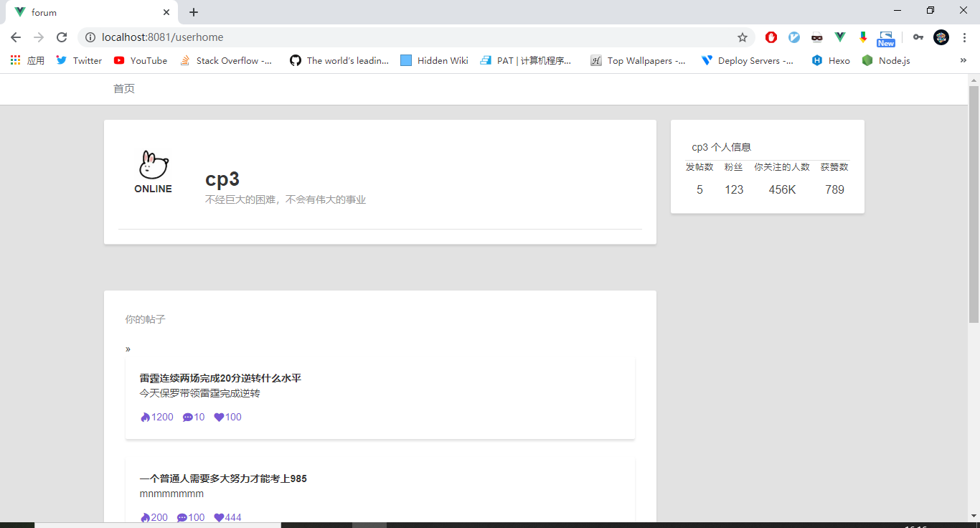
Task: Click the 获赞数 label
Action: tap(834, 167)
